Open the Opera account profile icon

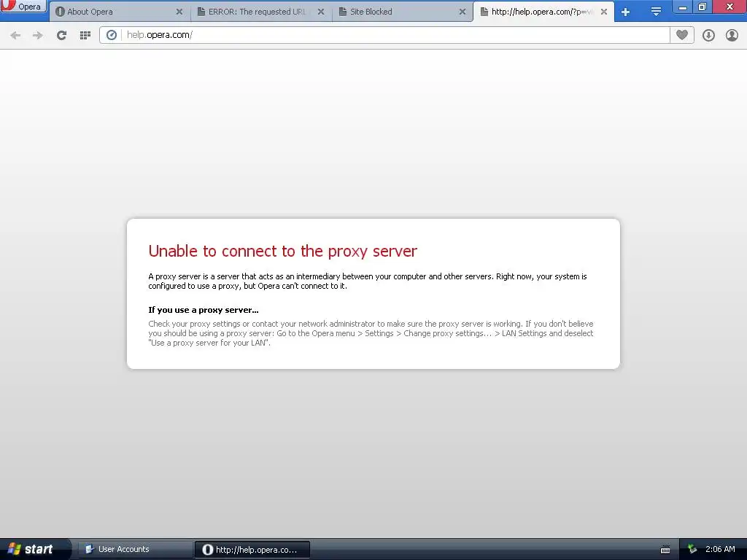tap(732, 35)
